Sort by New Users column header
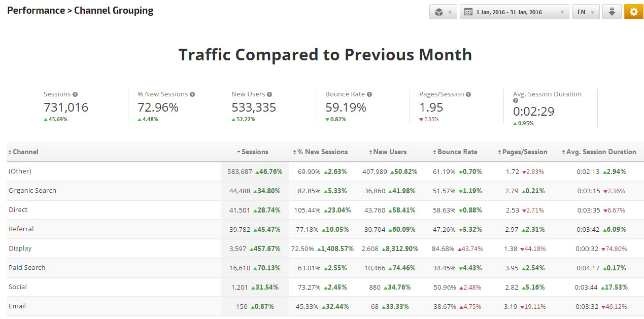Viewport: 644px width, 319px height. pyautogui.click(x=389, y=152)
